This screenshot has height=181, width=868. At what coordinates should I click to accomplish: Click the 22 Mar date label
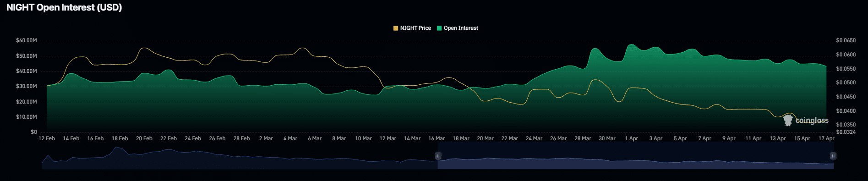point(510,138)
